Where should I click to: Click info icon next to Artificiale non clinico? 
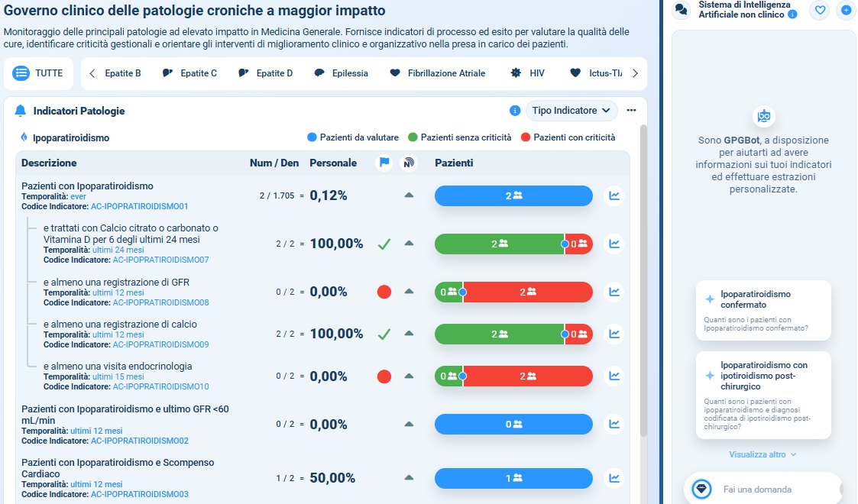(792, 15)
